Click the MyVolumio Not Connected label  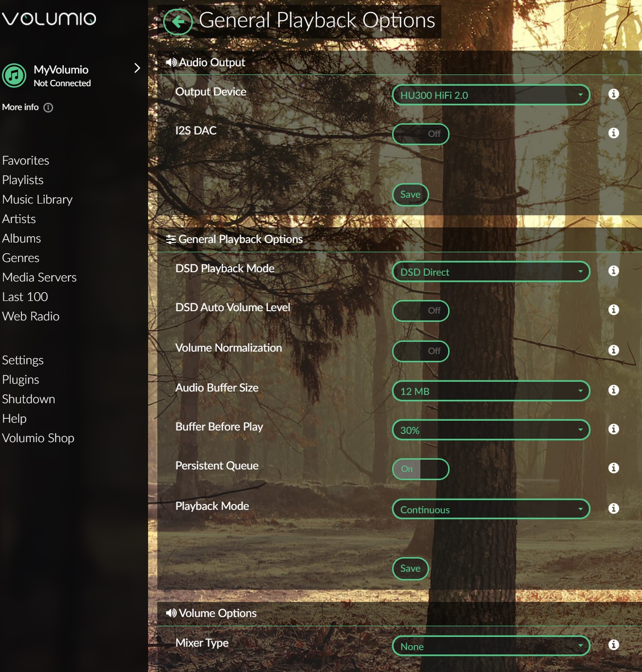[x=62, y=76]
